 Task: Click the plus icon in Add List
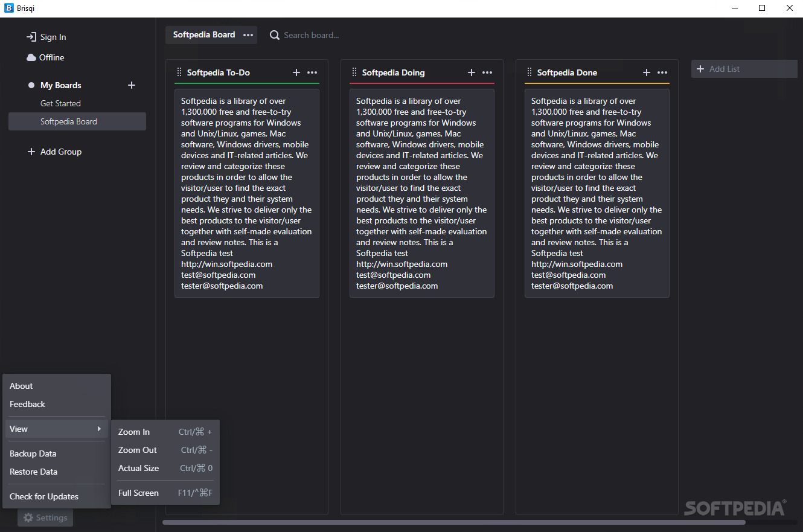pos(700,69)
